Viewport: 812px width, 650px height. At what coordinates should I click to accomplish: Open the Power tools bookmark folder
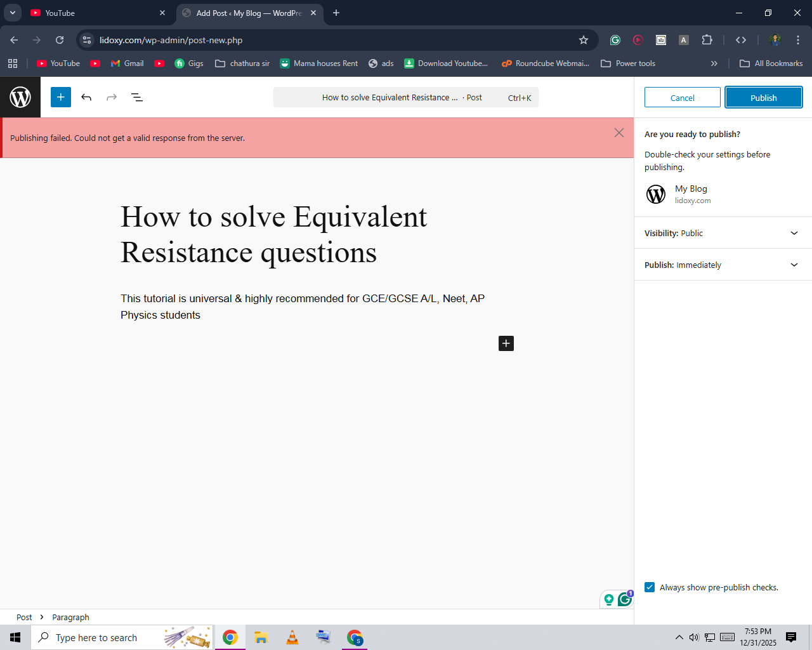(628, 63)
